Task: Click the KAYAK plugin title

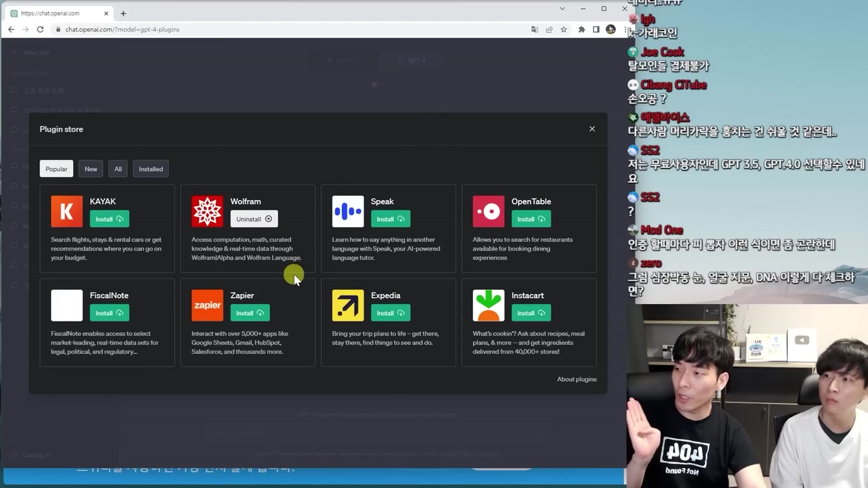Action: click(103, 201)
